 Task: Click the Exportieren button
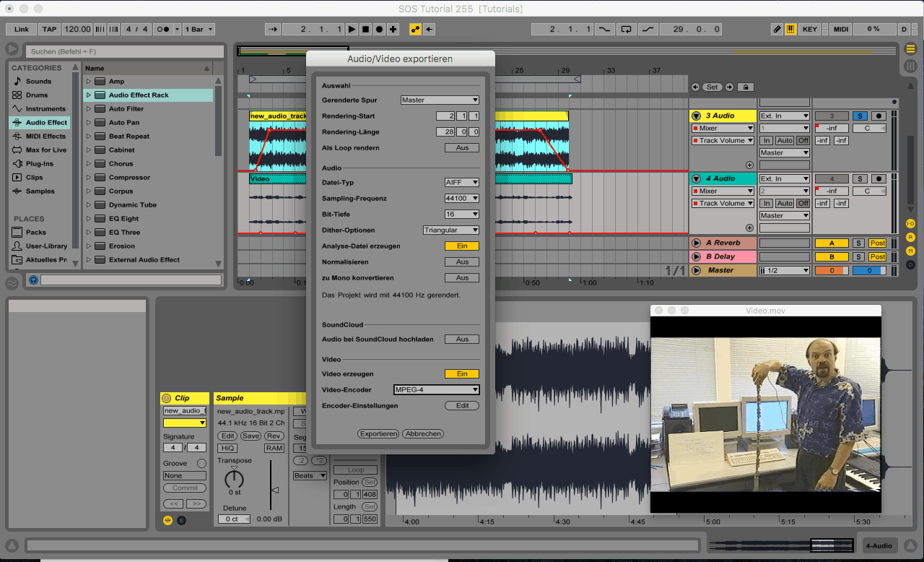coord(378,434)
